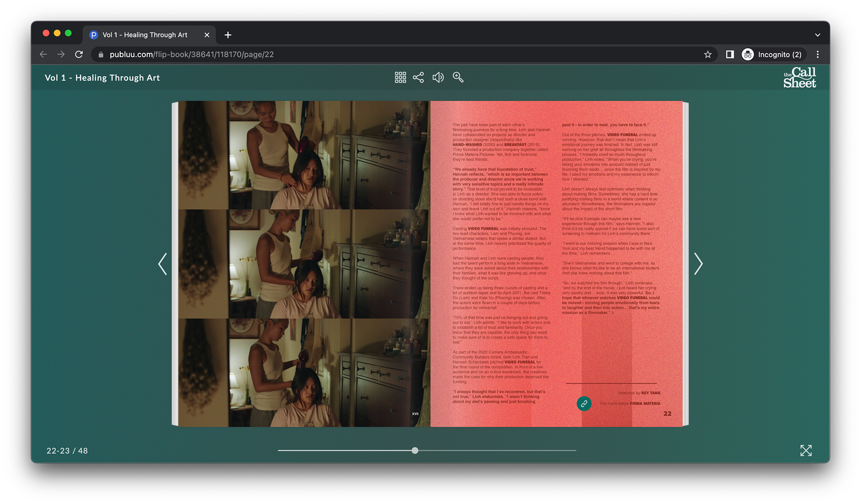861x504 pixels.
Task: Expand the tab search chevron
Action: pos(818,35)
